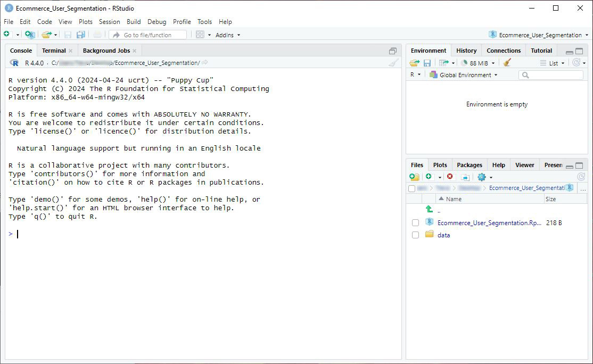The height and width of the screenshot is (364, 593).
Task: Click the More gear icon in Files pane
Action: click(481, 177)
